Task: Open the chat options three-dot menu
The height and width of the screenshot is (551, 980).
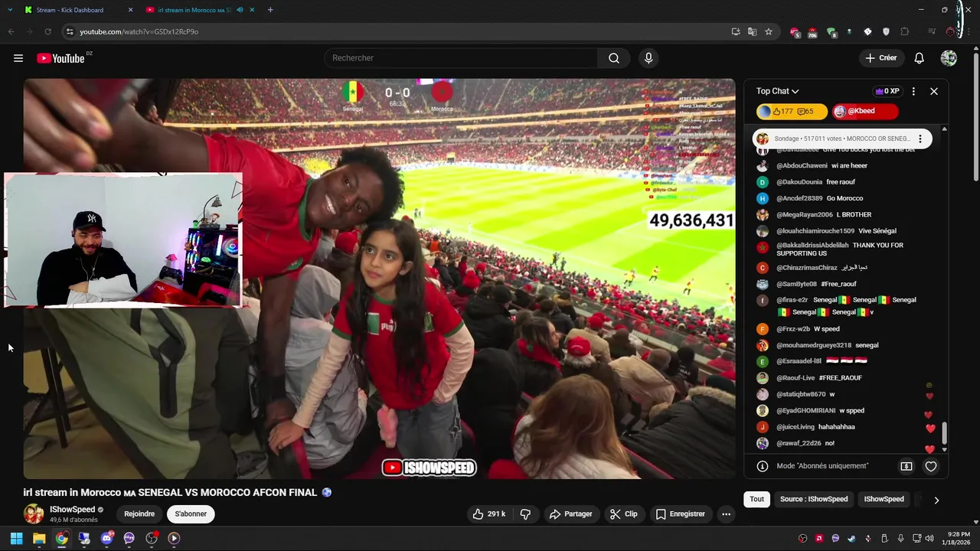Action: click(x=913, y=91)
